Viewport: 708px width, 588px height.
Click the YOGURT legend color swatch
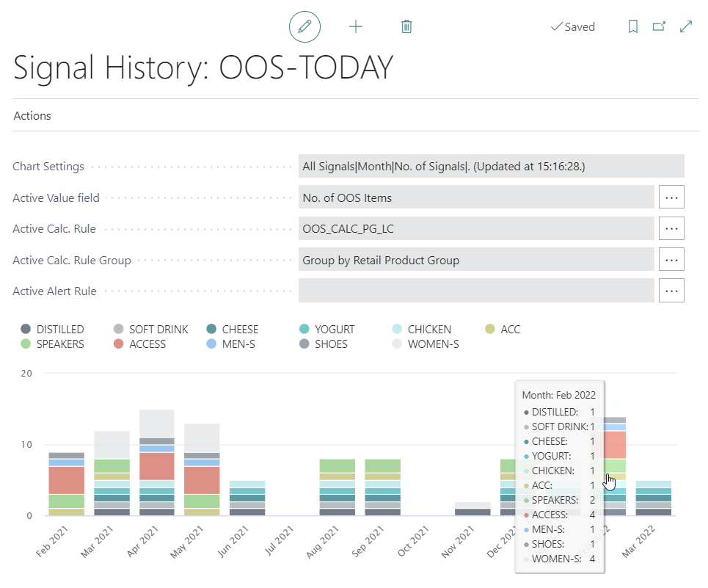click(304, 330)
